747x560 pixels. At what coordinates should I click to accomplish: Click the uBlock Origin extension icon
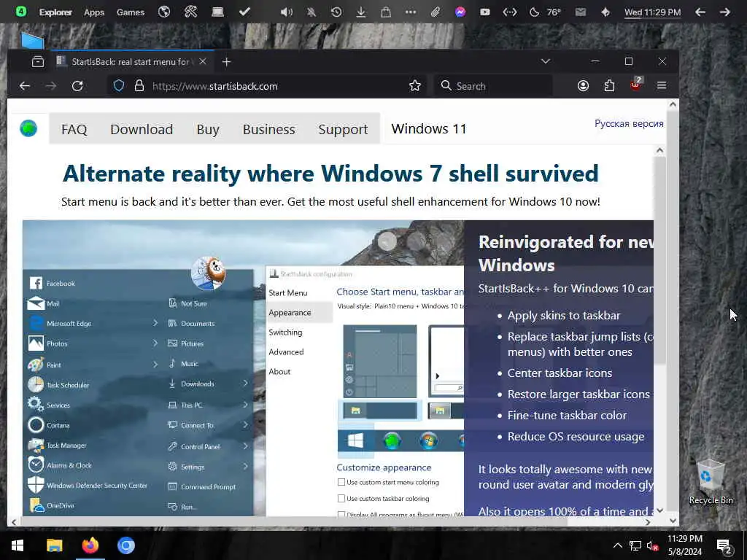(x=635, y=85)
